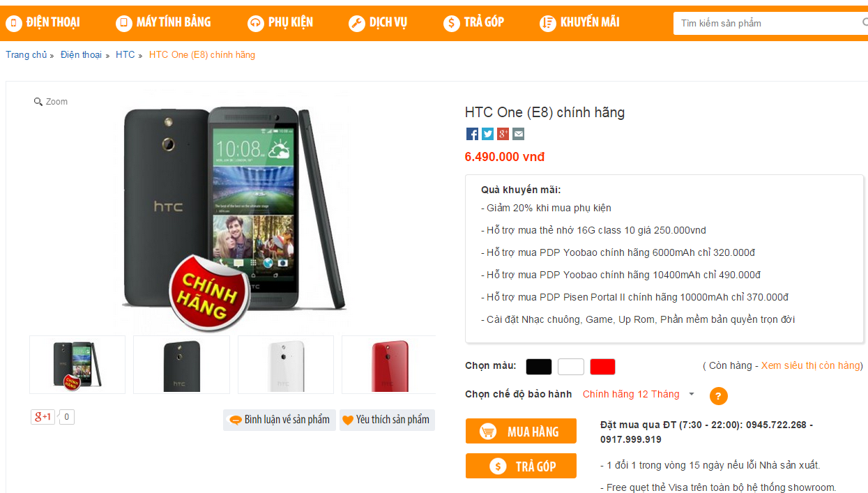Open the Phụ kiện menu
Screen dimensions: 868x493
[280, 22]
